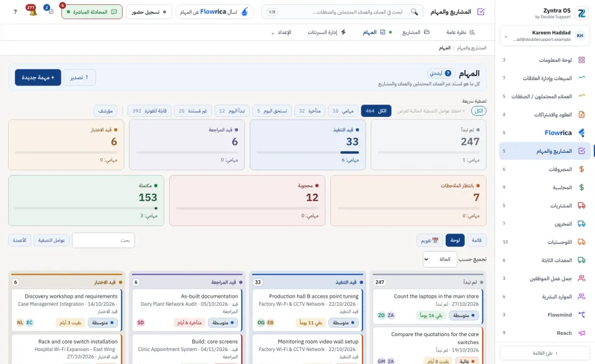This screenshot has width=595, height=364.
Task: Switch to تقويم calendar view
Action: 430,240
